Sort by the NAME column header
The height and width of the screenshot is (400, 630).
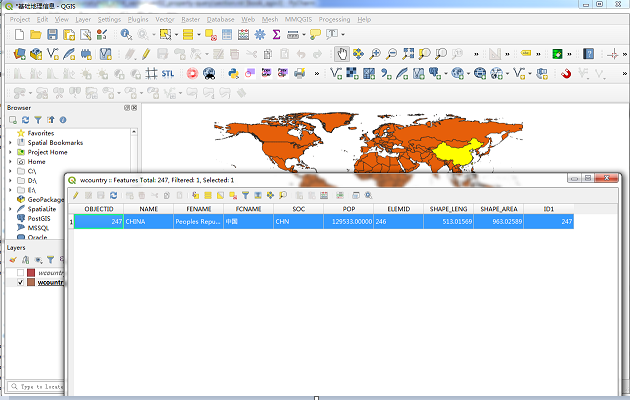click(149, 209)
